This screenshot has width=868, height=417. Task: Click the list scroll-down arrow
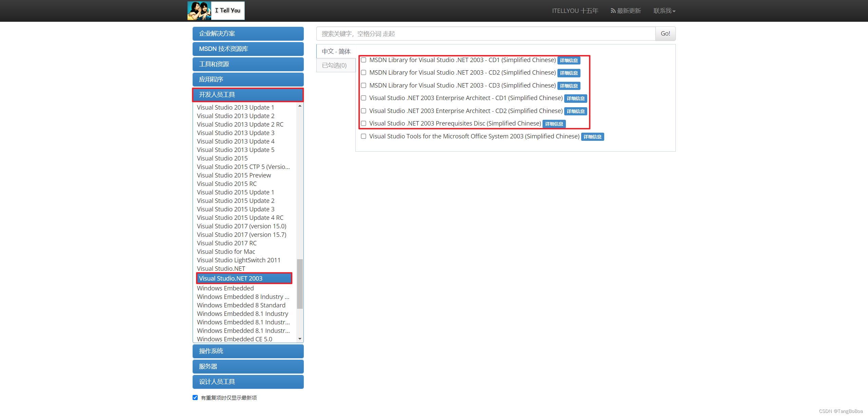pos(300,339)
